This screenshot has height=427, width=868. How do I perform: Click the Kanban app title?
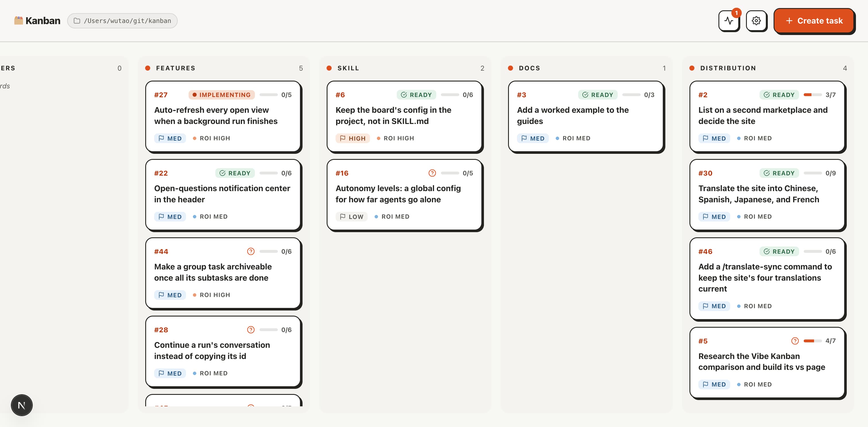43,21
